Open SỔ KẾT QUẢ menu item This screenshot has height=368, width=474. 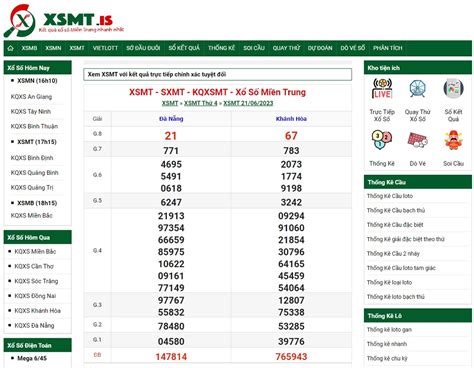pos(184,48)
